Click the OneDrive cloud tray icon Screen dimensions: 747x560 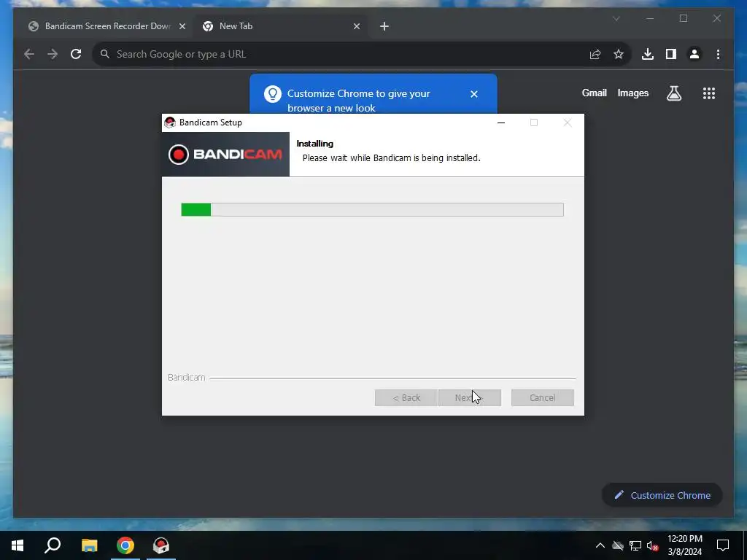(618, 545)
